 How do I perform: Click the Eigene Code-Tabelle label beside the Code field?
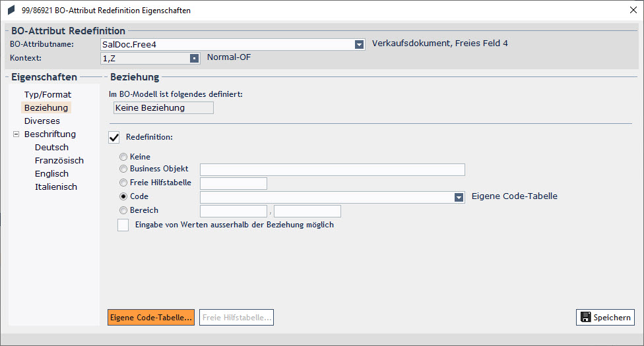(x=515, y=196)
